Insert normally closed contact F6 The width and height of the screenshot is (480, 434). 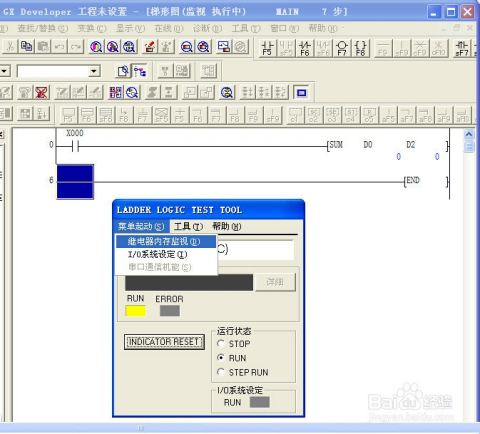pyautogui.click(x=305, y=48)
